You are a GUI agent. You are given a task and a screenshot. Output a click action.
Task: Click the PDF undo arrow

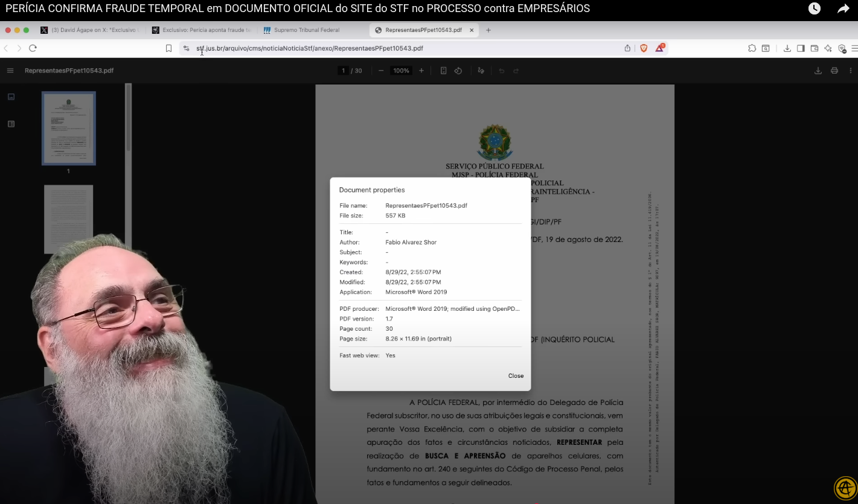point(501,71)
